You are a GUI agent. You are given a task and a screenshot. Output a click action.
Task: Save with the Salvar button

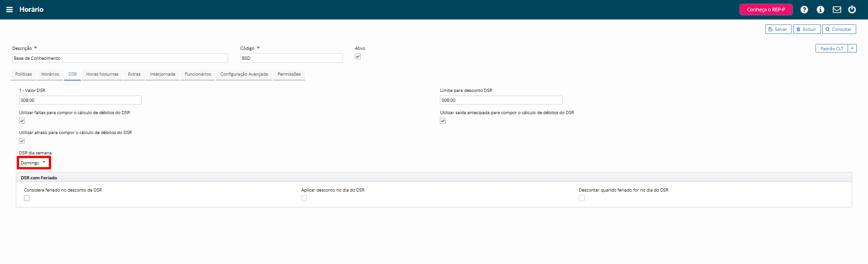[778, 29]
